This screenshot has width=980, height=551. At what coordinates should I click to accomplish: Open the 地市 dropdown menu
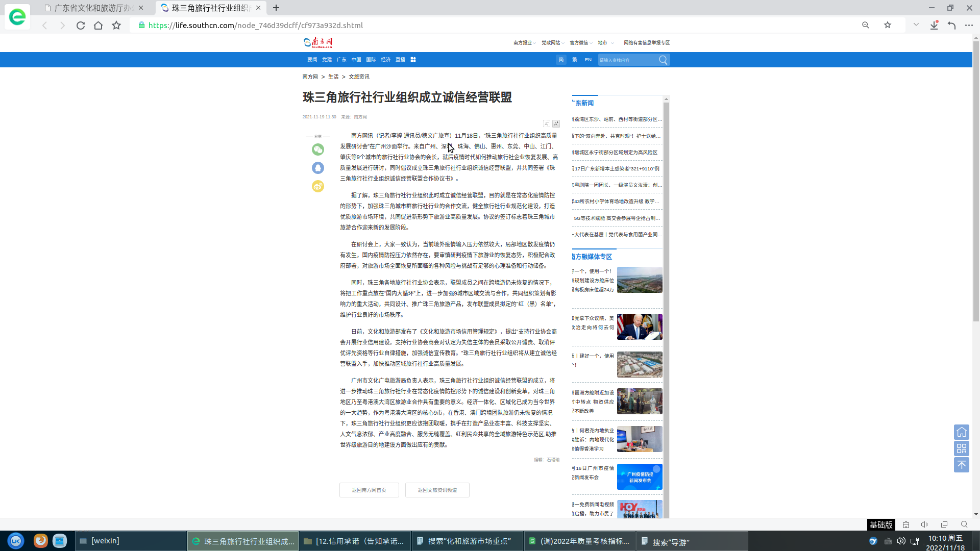coord(604,43)
